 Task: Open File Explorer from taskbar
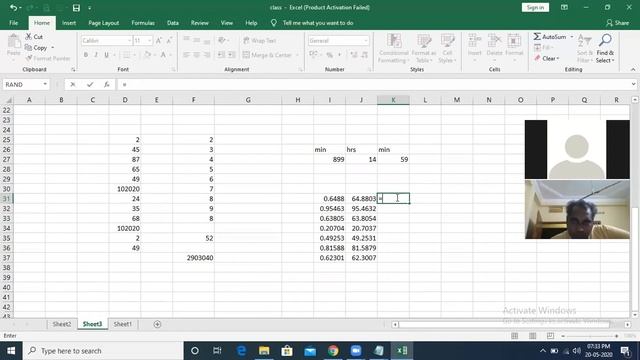(264, 351)
